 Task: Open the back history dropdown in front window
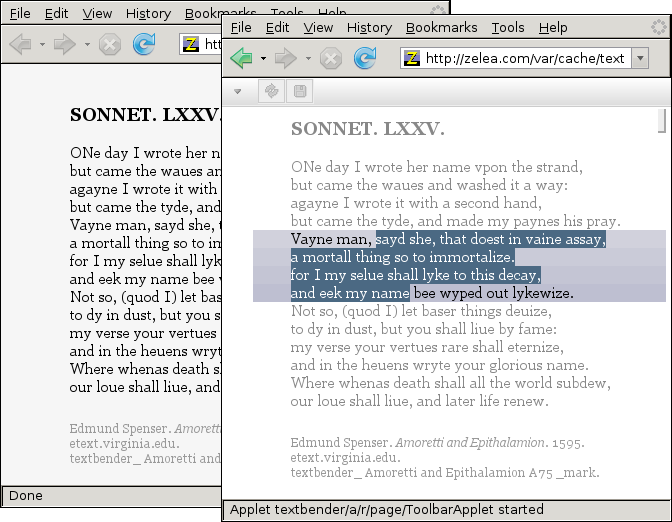(x=263, y=58)
